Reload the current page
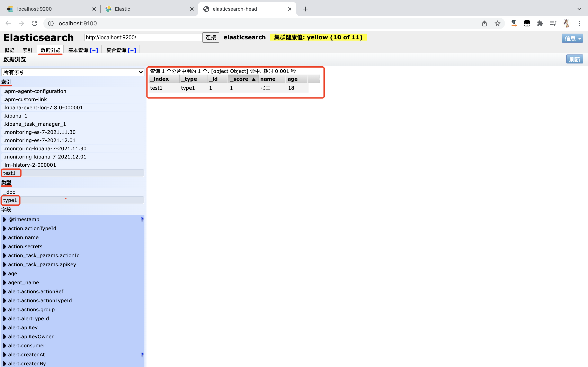588x367 pixels. (x=34, y=23)
